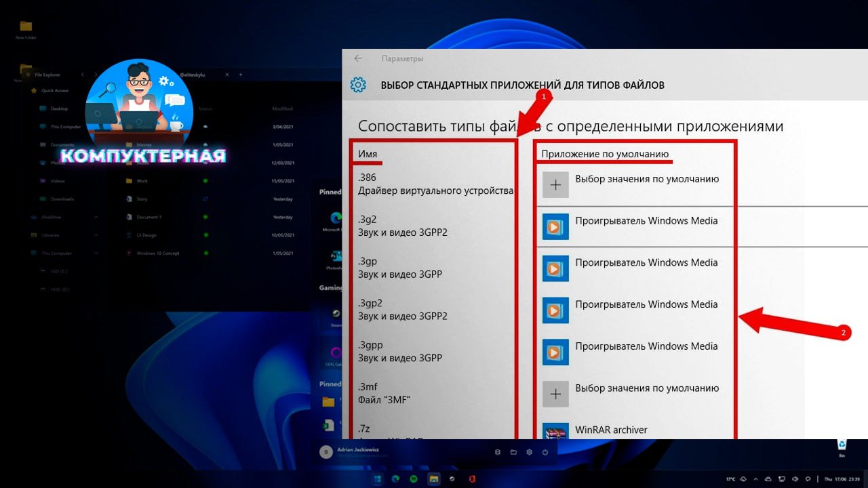This screenshot has width=868, height=488.
Task: Open Document 1 in File Explorer
Action: (x=144, y=217)
